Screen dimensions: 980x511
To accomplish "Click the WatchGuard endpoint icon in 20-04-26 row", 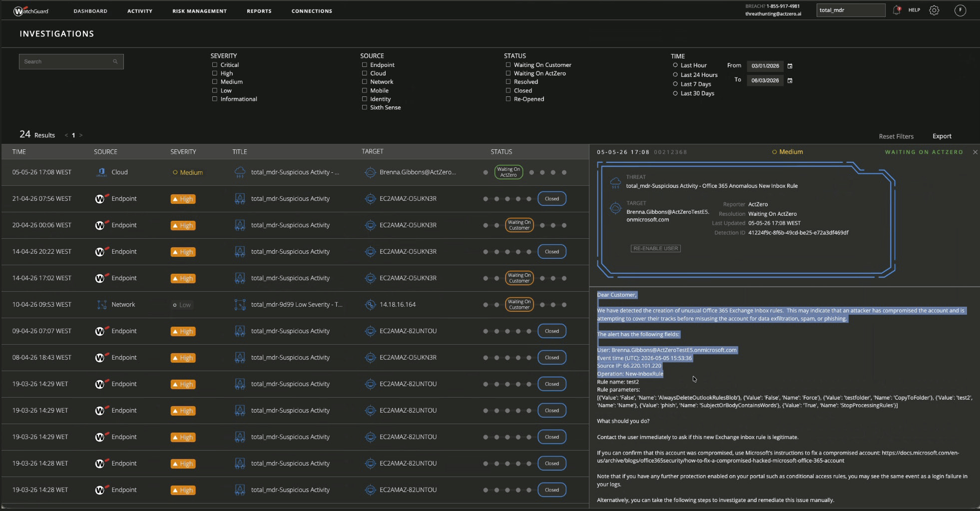I will coord(101,225).
